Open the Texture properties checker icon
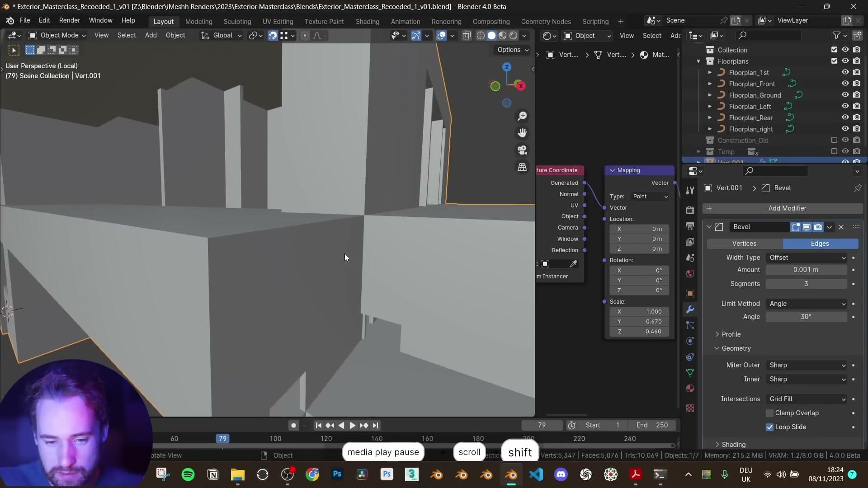 (x=690, y=408)
